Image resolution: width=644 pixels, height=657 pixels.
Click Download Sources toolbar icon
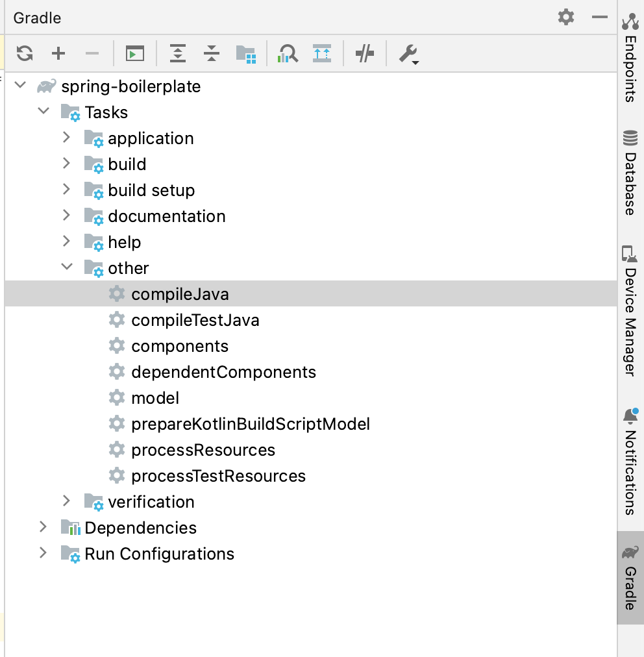[x=322, y=54]
